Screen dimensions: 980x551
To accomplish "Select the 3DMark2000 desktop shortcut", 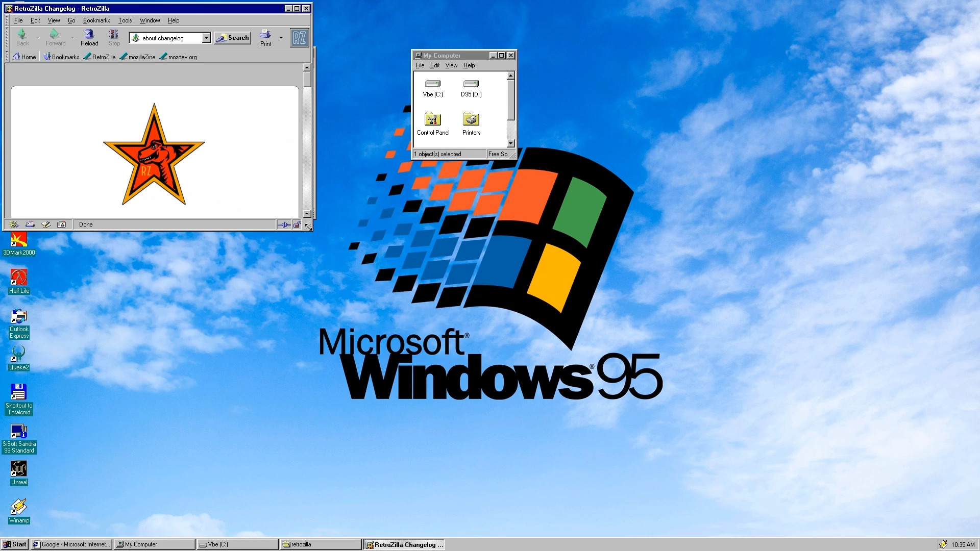I will tap(19, 244).
